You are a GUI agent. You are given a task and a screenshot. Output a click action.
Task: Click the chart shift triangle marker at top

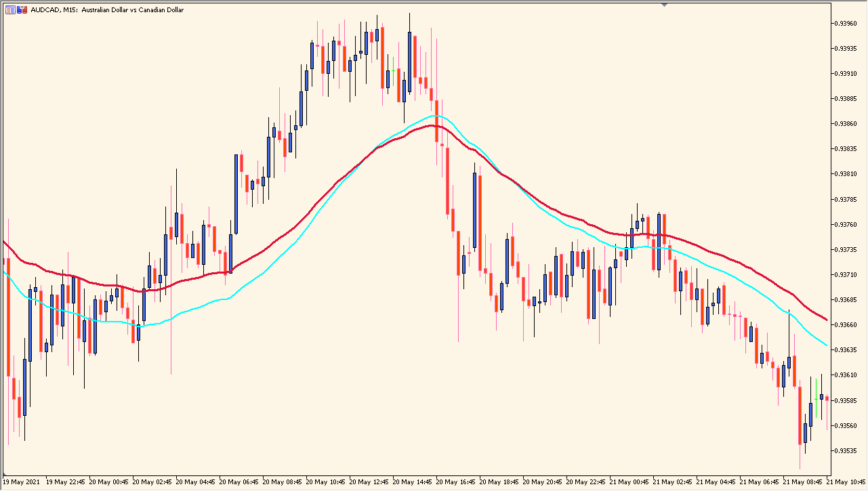[x=665, y=5]
